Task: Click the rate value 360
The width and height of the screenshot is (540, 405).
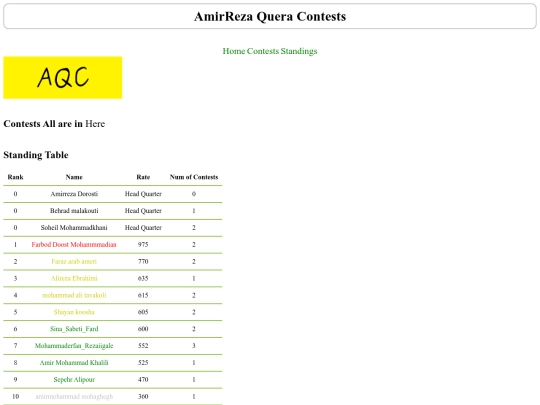Action: click(143, 396)
